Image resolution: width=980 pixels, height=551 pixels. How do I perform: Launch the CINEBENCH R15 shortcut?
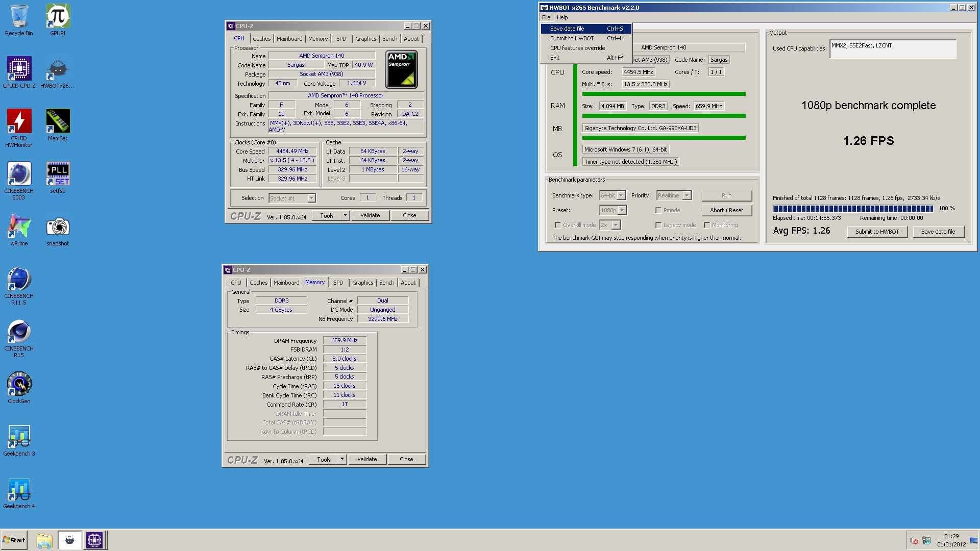pos(19,338)
